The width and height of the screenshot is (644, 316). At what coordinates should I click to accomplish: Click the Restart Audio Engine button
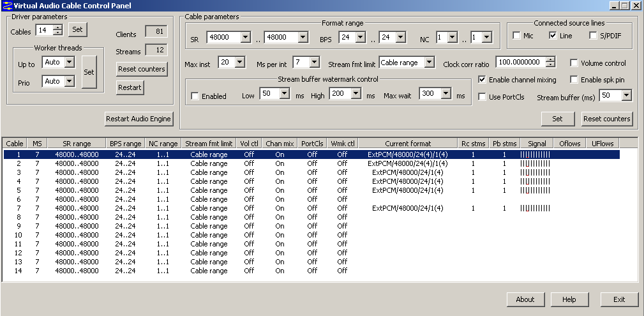click(x=139, y=119)
